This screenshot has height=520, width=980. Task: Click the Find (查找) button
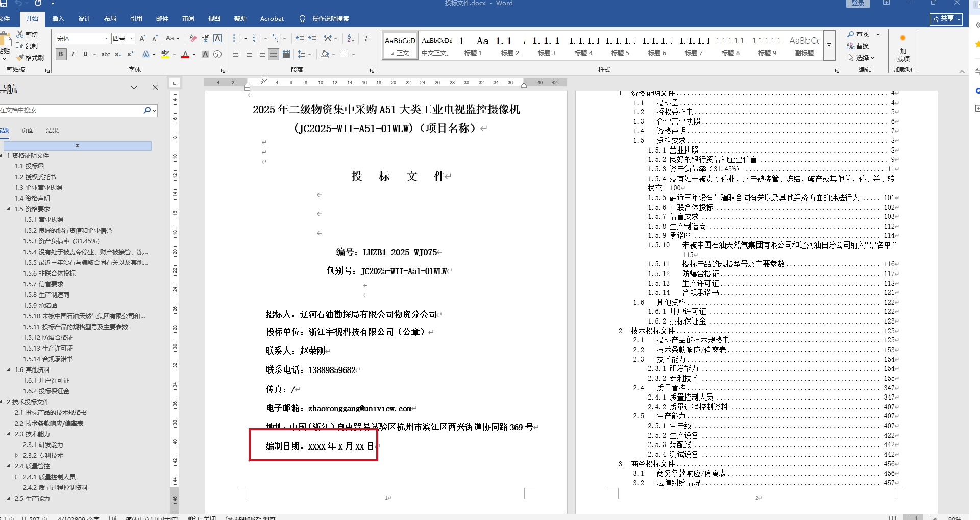point(859,34)
